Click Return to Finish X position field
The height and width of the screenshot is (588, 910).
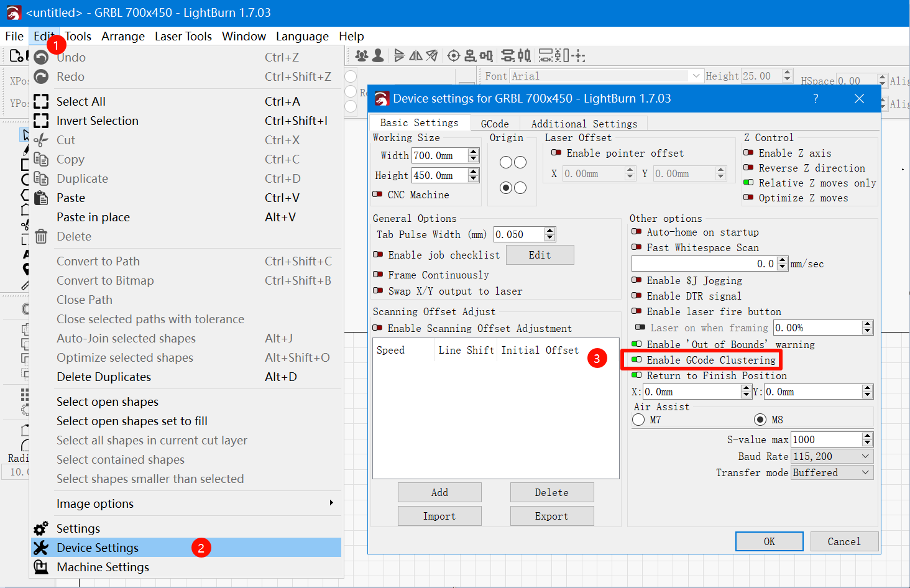pyautogui.click(x=692, y=392)
